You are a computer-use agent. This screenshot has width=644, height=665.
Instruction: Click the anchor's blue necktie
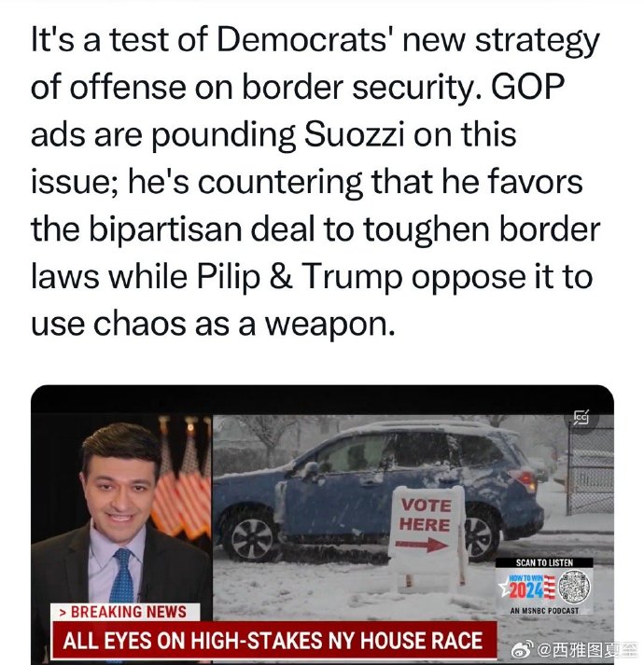tap(122, 575)
